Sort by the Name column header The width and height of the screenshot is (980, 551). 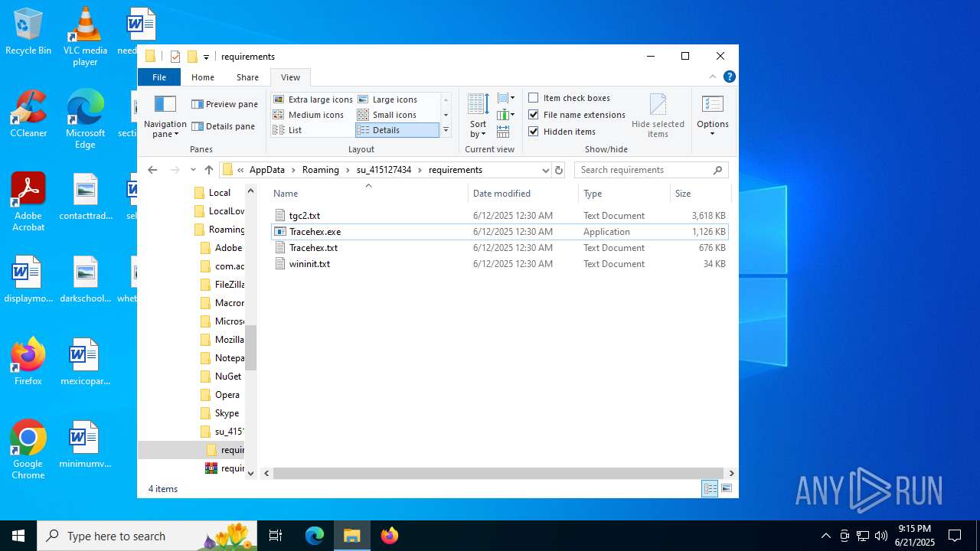367,194
